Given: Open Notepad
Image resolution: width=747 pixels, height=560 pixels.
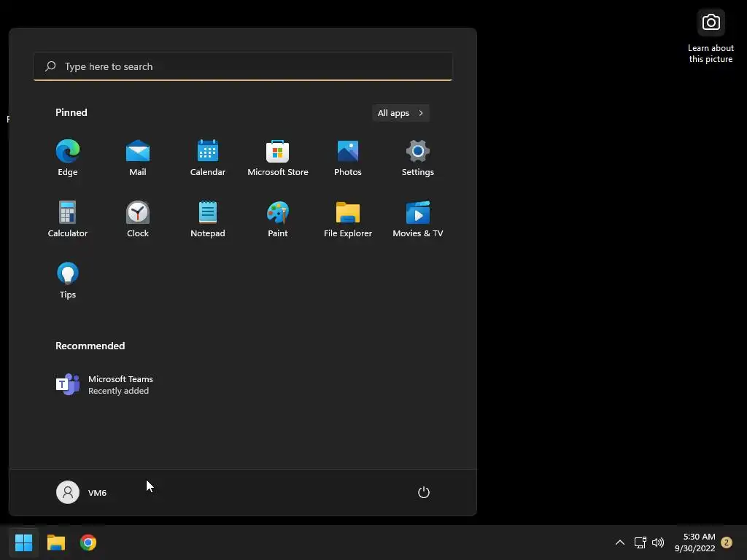Looking at the screenshot, I should tap(208, 219).
